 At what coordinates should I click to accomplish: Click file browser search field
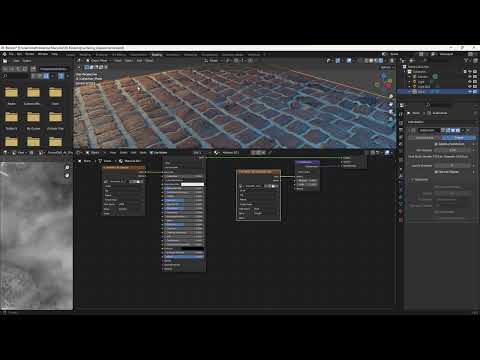[x=16, y=76]
